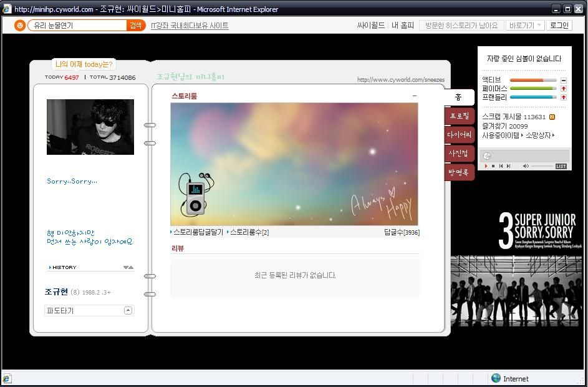Image resolution: width=588 pixels, height=387 pixels.
Task: Click the orange 검색 search button
Action: pos(136,25)
